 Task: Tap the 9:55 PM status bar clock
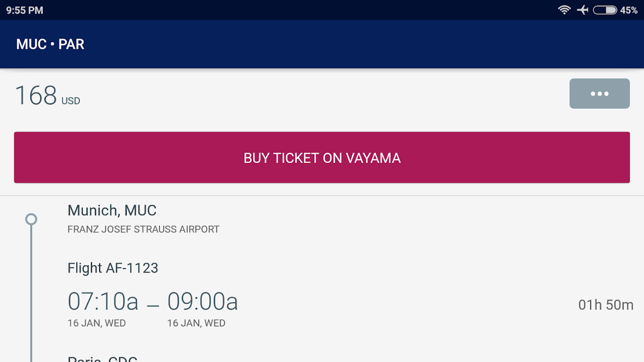tap(25, 10)
